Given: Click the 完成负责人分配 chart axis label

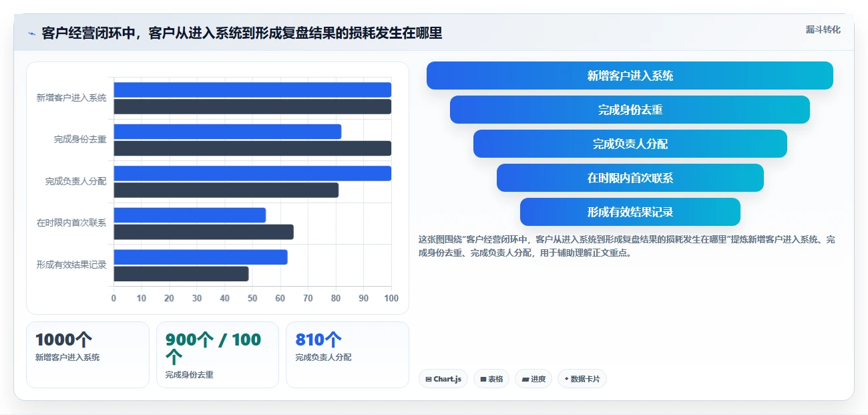Looking at the screenshot, I should tap(75, 181).
